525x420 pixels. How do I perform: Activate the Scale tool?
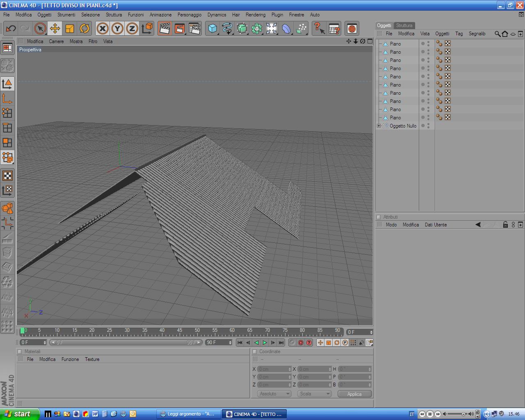(69, 28)
